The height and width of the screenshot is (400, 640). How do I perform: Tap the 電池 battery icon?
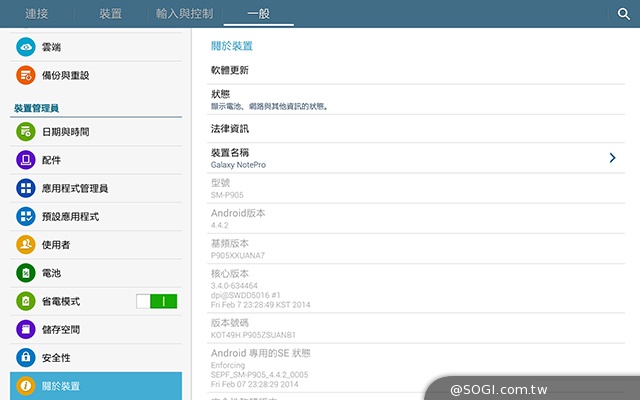[26, 272]
